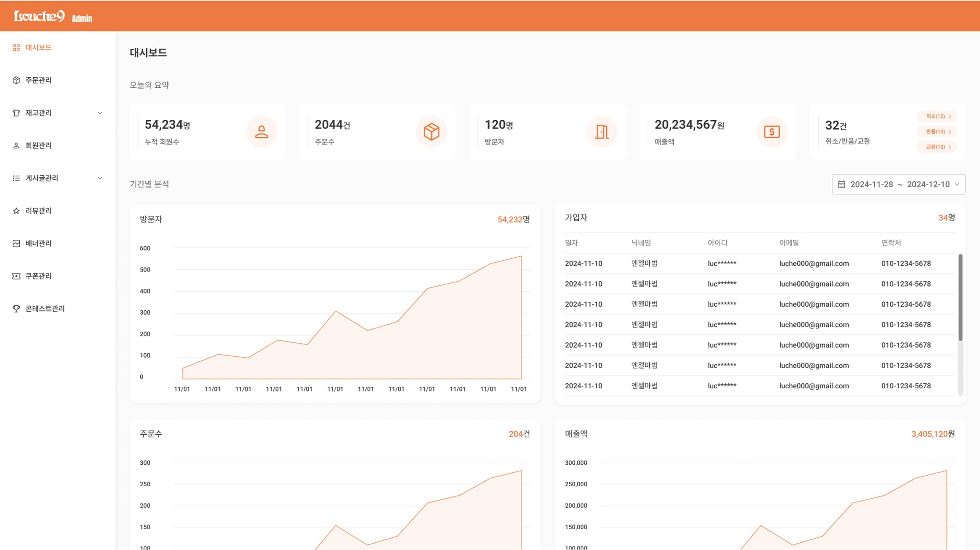Viewport: 980px width, 550px height.
Task: Expand the 게시글관리 submenu chevron
Action: pos(100,178)
